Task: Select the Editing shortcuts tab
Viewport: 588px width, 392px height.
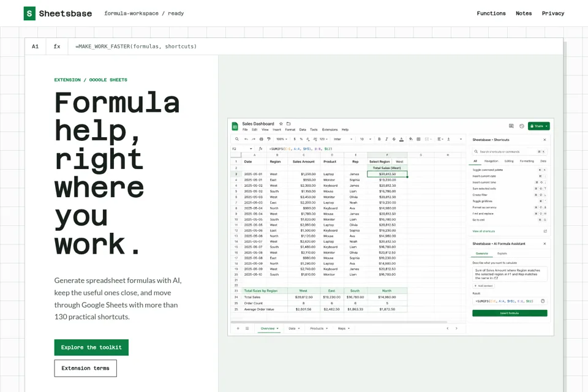Action: [509, 161]
